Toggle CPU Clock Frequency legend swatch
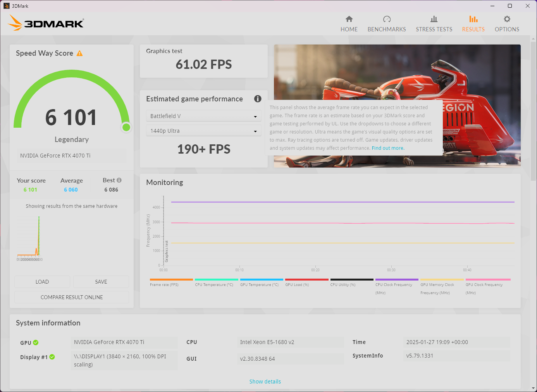The height and width of the screenshot is (392, 537). [x=397, y=279]
